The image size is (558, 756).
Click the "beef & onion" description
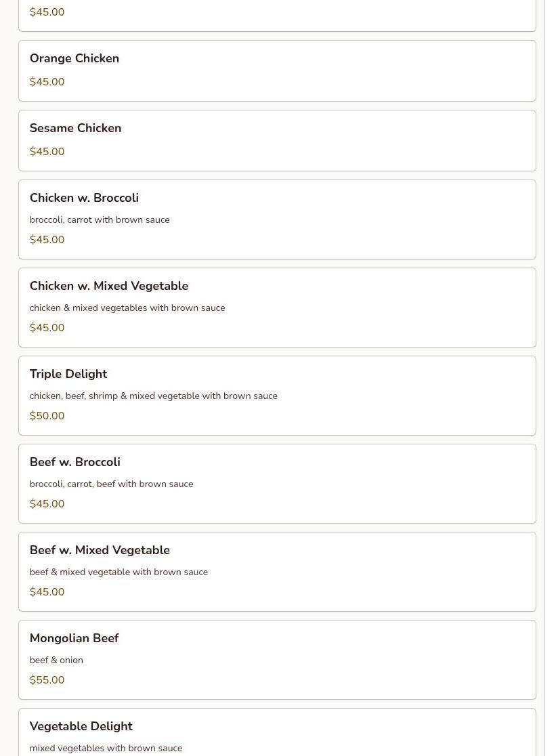click(56, 660)
